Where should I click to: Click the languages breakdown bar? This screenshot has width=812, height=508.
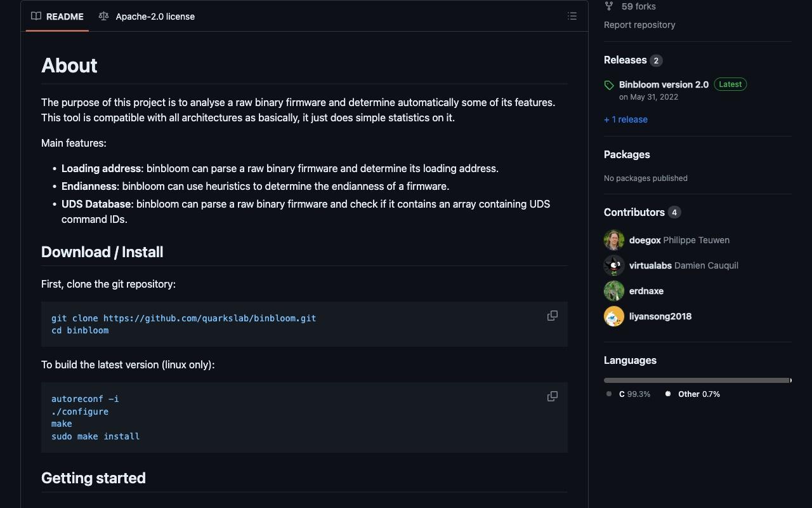(x=698, y=380)
